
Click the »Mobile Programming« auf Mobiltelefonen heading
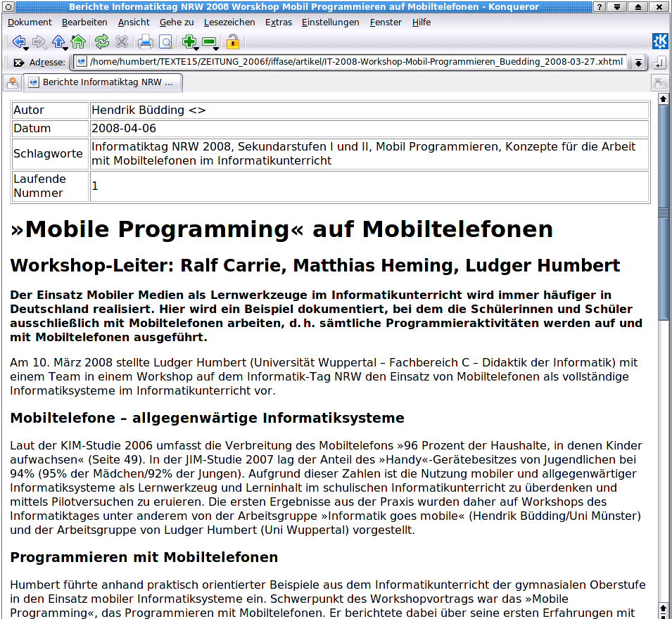[281, 229]
